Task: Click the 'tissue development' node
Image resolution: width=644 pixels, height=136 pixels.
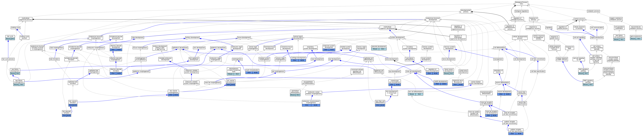Action: [x=244, y=37]
